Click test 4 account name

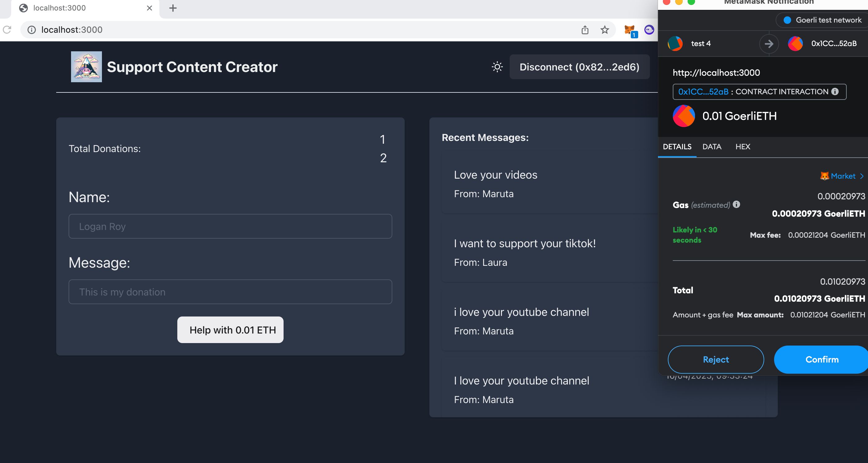pyautogui.click(x=701, y=44)
